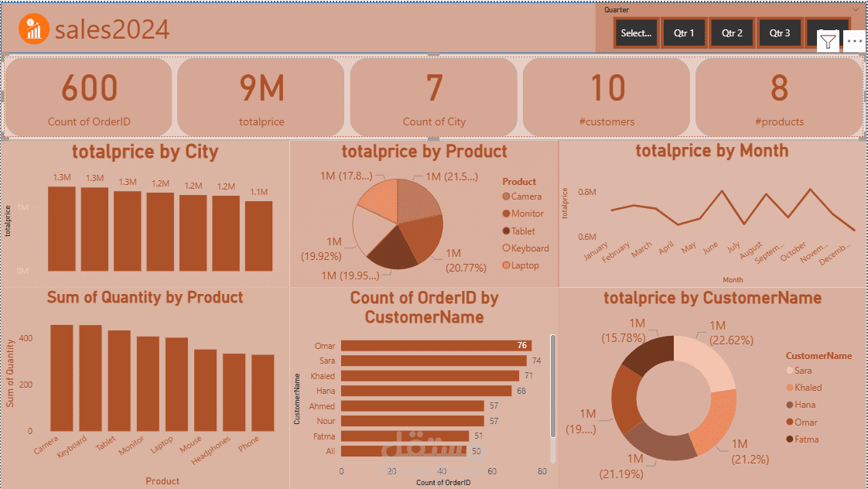This screenshot has height=489, width=868.
Task: Filter the report by Qtr 3
Action: (x=780, y=33)
